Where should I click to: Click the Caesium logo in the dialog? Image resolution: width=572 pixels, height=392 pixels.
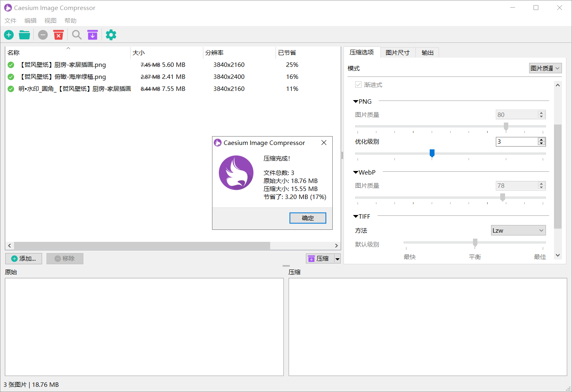click(x=236, y=173)
